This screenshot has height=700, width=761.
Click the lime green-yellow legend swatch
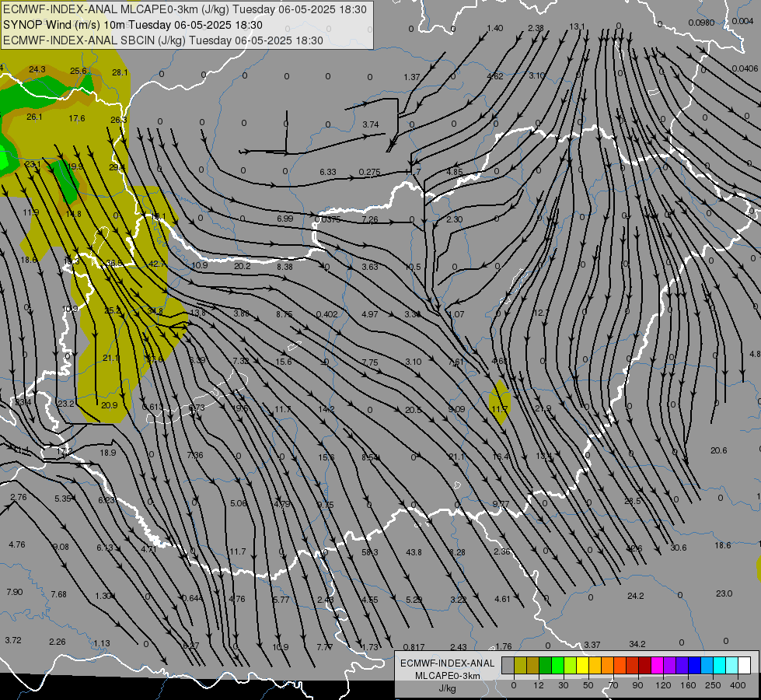[x=571, y=665]
